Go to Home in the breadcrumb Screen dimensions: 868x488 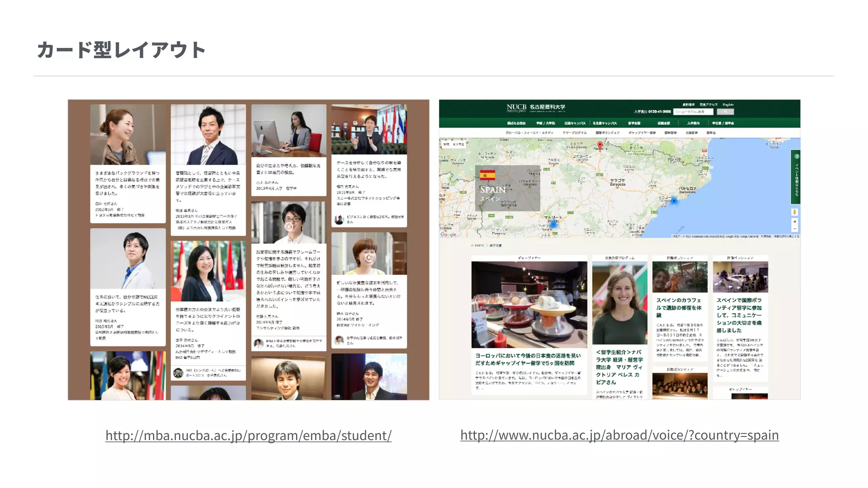[x=479, y=246]
